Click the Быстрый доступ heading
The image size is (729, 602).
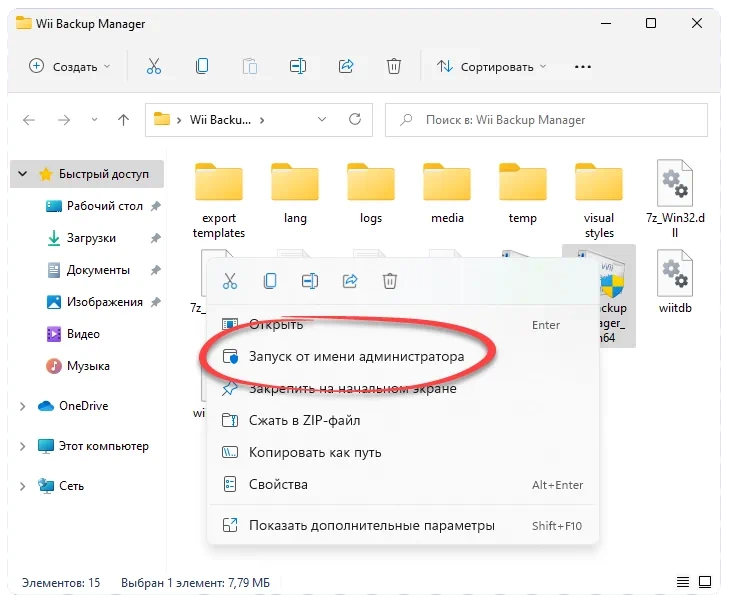[x=103, y=174]
